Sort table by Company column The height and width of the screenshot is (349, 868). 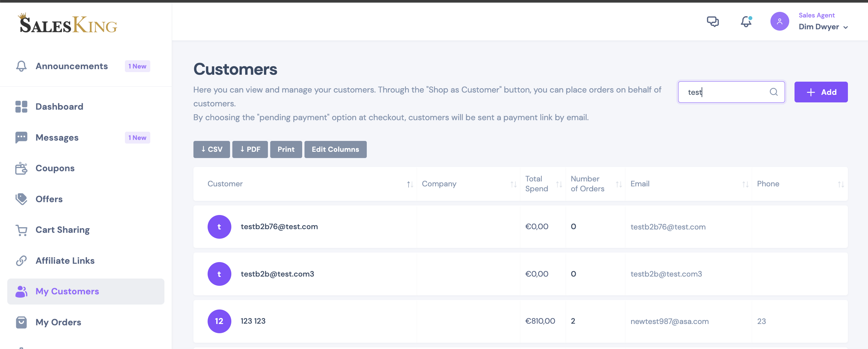[513, 184]
